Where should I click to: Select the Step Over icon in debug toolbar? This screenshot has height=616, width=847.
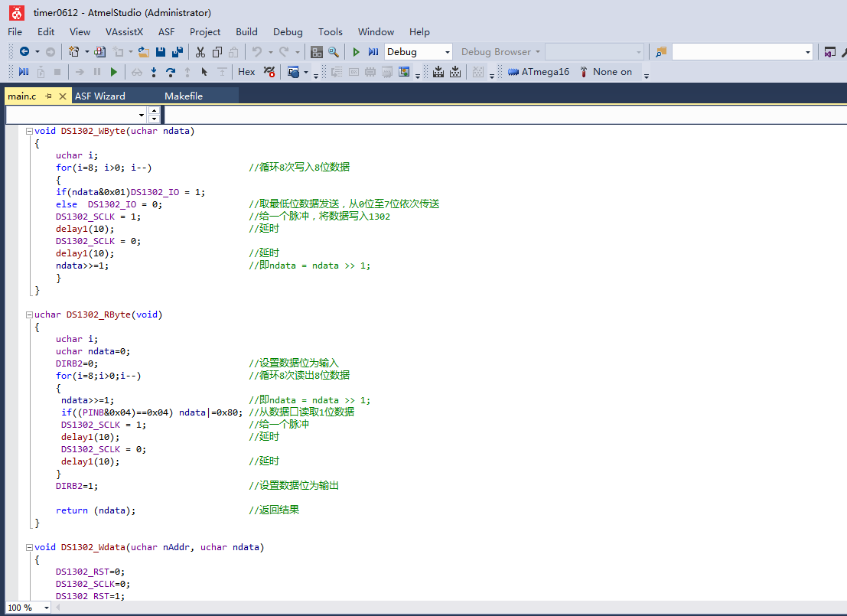(170, 71)
